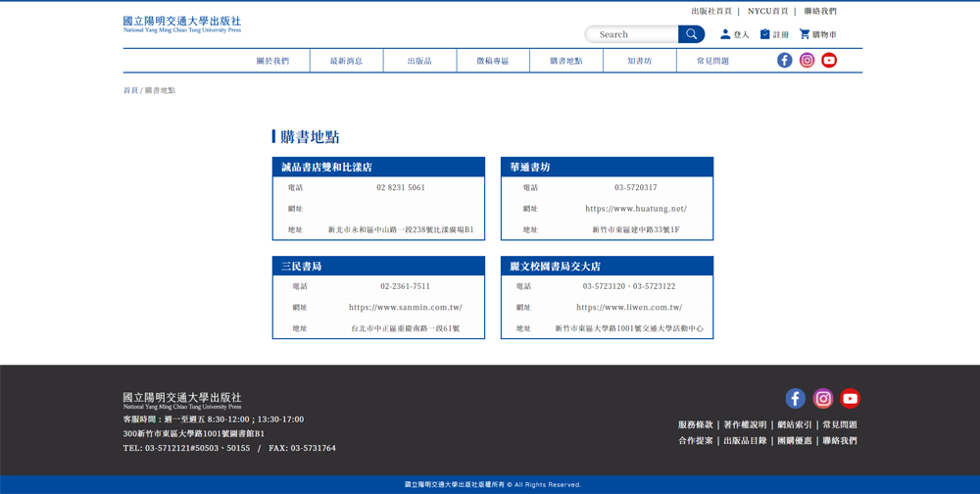Click footer TEL: 03-5712121#50503 text
The image size is (980, 494).
186,448
